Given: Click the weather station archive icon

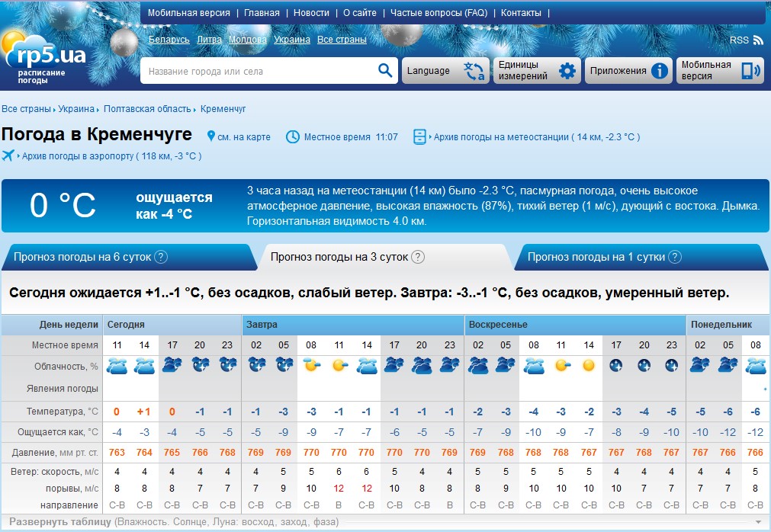Looking at the screenshot, I should 420,137.
